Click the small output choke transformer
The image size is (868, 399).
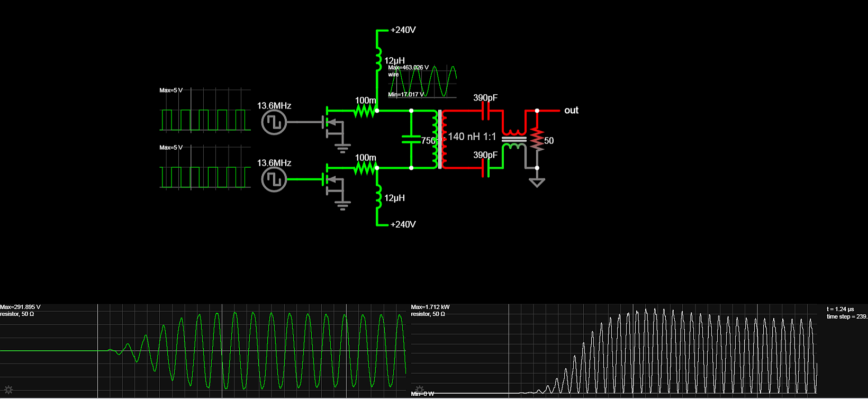[x=514, y=139]
